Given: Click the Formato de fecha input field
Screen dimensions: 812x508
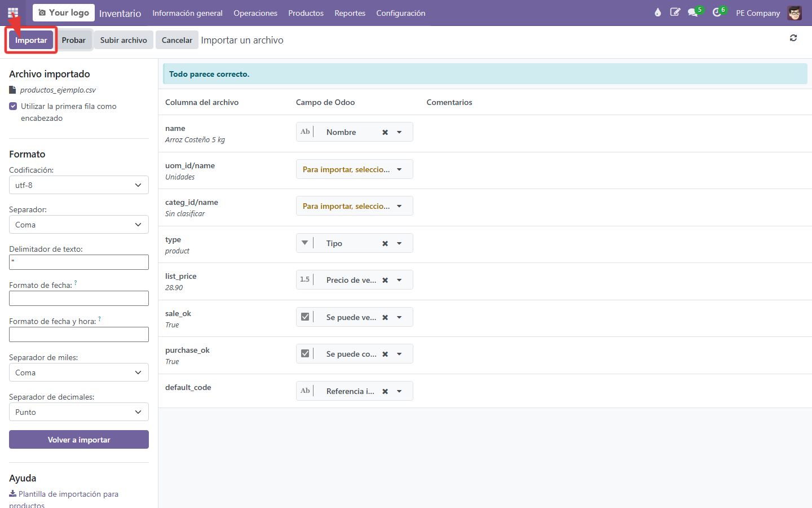Looking at the screenshot, I should tap(79, 299).
